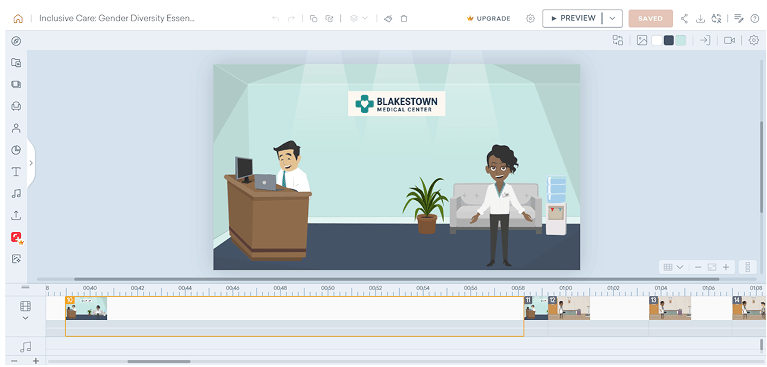Viewport: 767px width, 367px height.
Task: Click the replace scene icon
Action: pos(618,41)
